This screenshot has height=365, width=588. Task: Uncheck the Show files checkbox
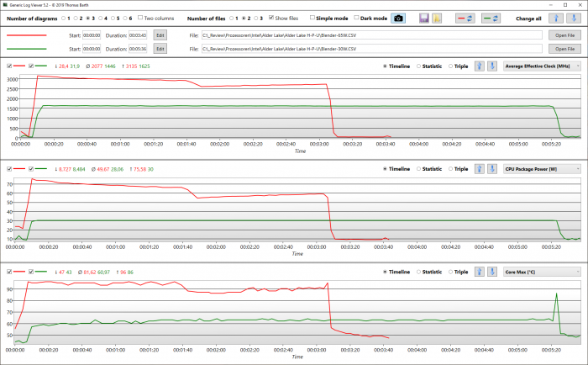pos(271,18)
